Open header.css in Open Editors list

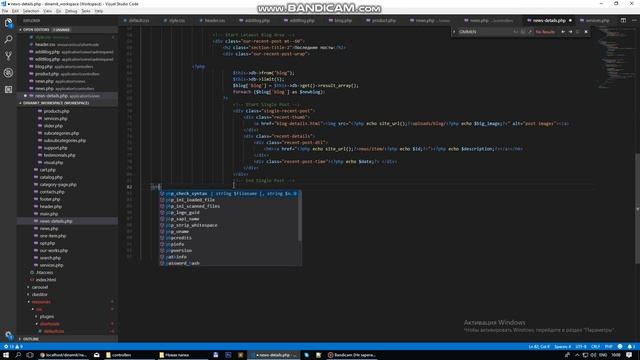(x=67, y=44)
